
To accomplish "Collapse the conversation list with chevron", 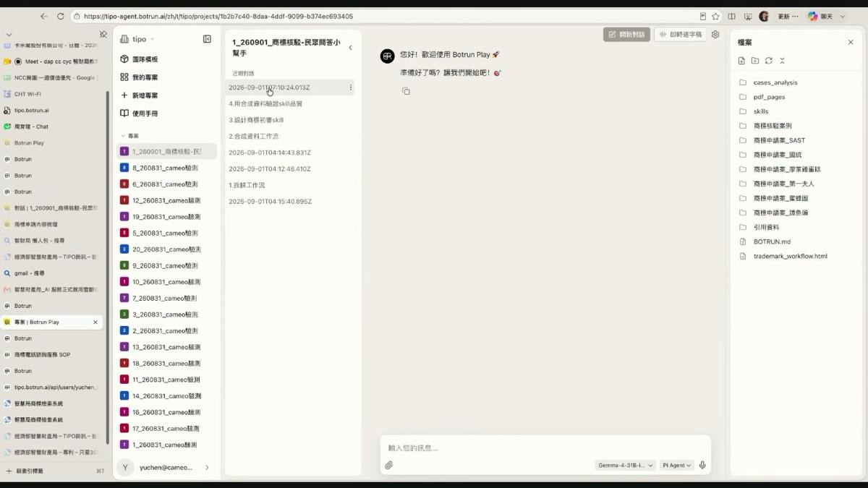I will 350,48.
